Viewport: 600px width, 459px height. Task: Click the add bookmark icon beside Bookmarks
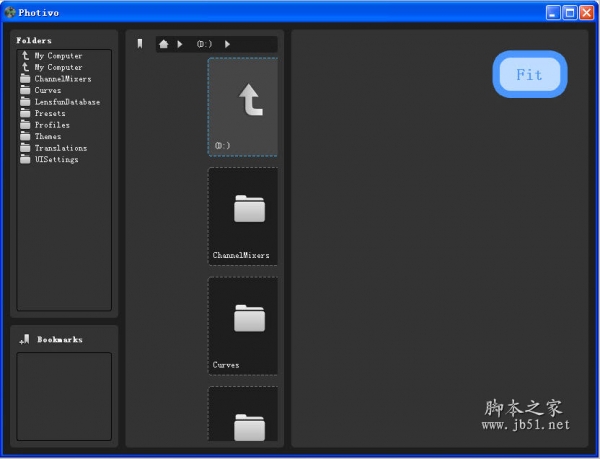24,339
